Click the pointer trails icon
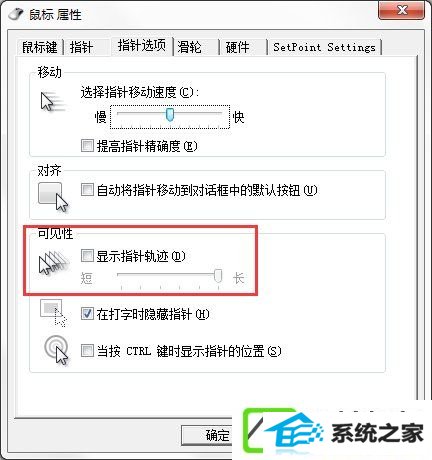The height and width of the screenshot is (460, 432). pos(54,263)
